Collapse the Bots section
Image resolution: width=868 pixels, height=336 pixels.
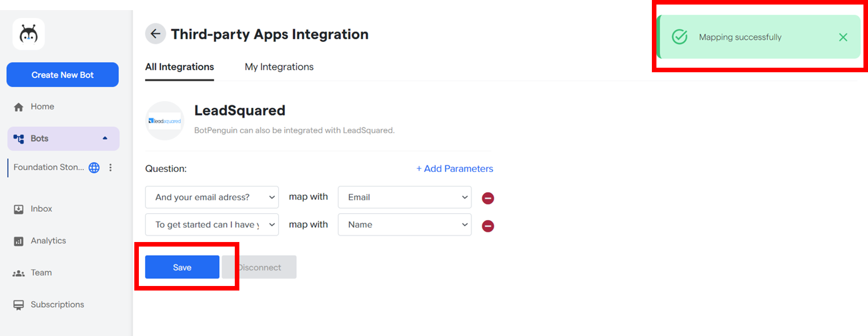click(105, 138)
